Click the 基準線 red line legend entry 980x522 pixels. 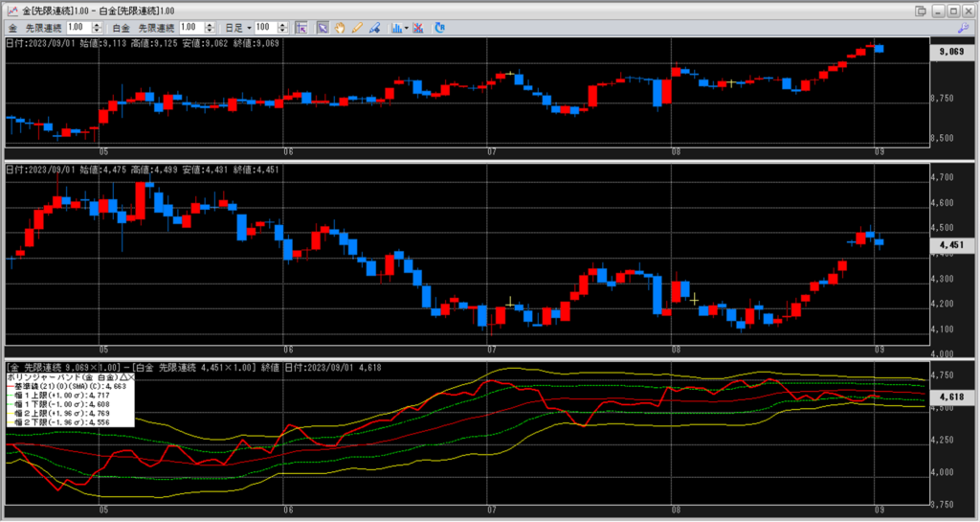click(x=57, y=386)
